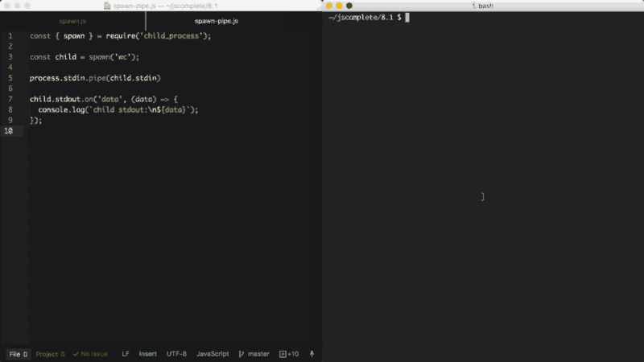Image resolution: width=644 pixels, height=362 pixels.
Task: Select the spawn-pipe.js tab
Action: click(x=216, y=21)
